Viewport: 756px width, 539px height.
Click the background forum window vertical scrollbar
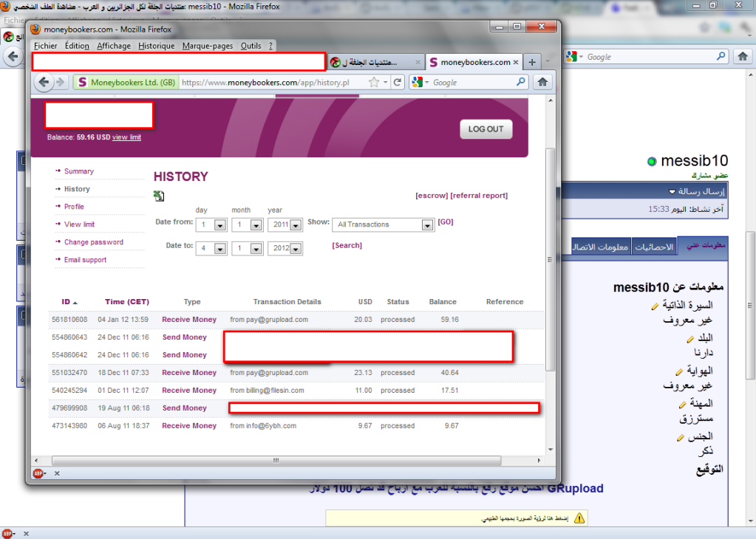pos(750,305)
